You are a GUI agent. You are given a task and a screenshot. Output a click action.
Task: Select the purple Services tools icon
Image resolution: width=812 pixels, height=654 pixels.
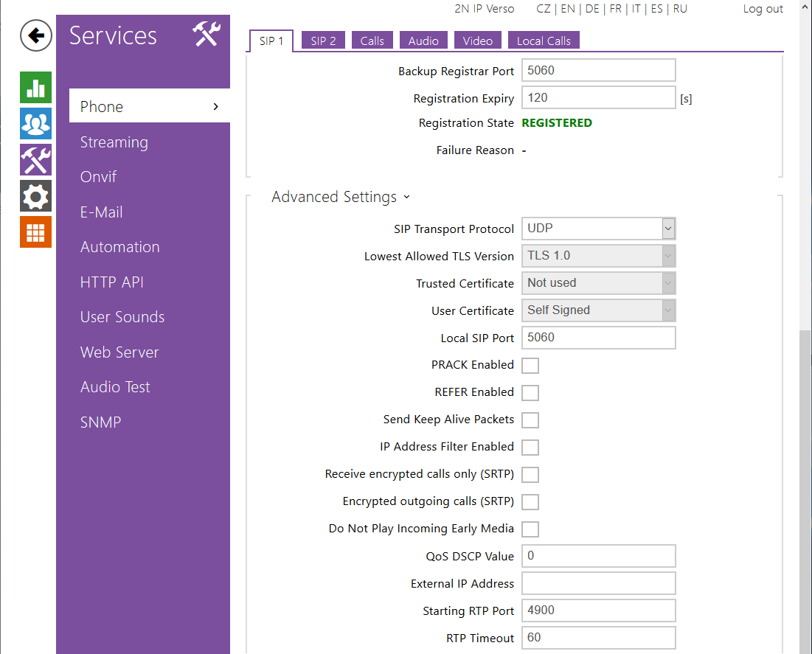point(35,160)
